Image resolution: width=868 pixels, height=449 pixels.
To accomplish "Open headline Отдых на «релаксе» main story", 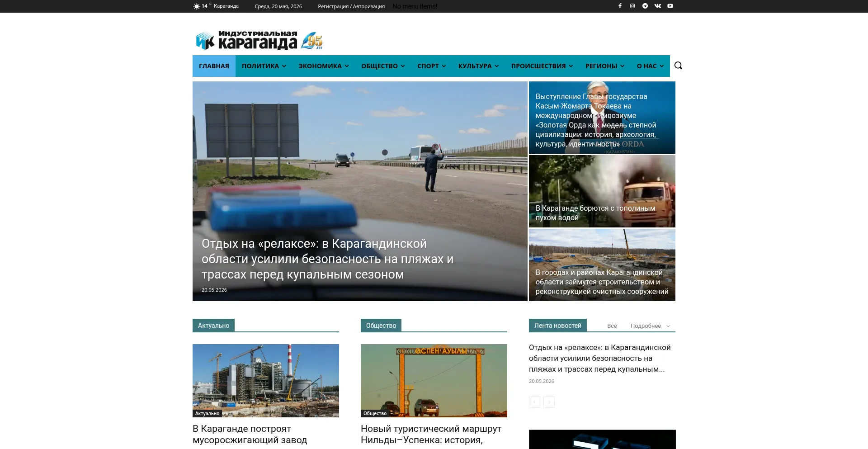I will pyautogui.click(x=327, y=259).
